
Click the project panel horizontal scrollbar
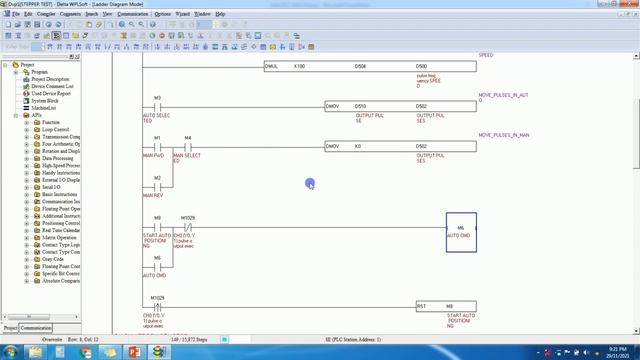(x=29, y=317)
